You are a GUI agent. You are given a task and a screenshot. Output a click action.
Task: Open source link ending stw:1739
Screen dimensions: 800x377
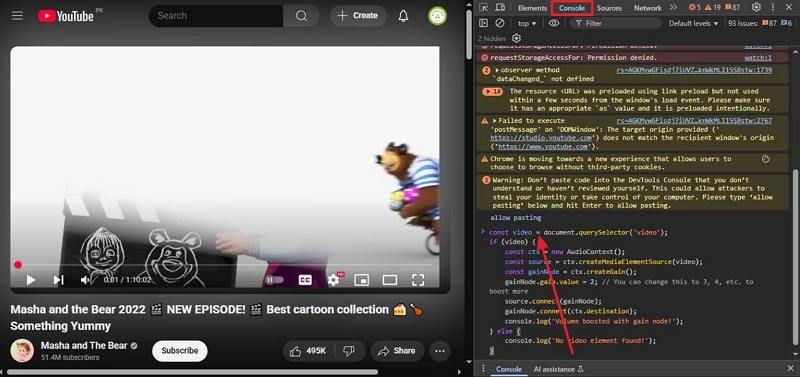coord(694,70)
